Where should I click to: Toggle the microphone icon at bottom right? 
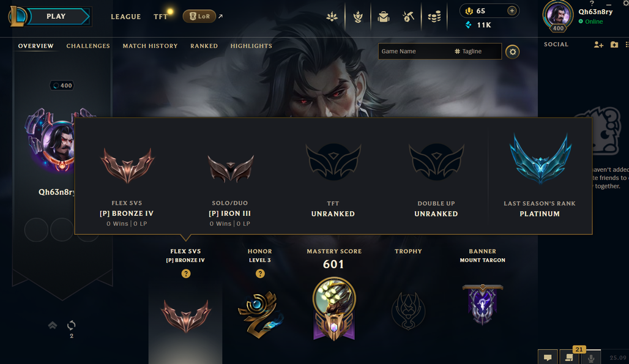tap(591, 357)
